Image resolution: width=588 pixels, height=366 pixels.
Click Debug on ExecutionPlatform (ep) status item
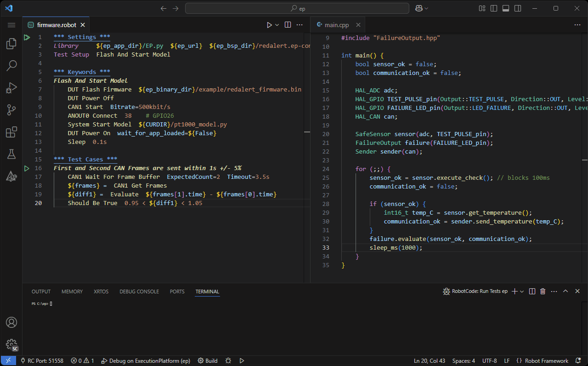pos(146,361)
